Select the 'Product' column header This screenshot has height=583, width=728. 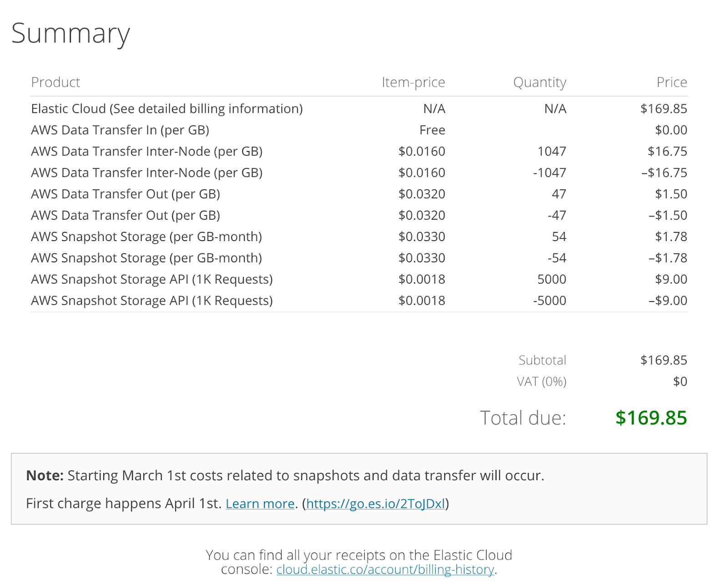click(x=56, y=82)
